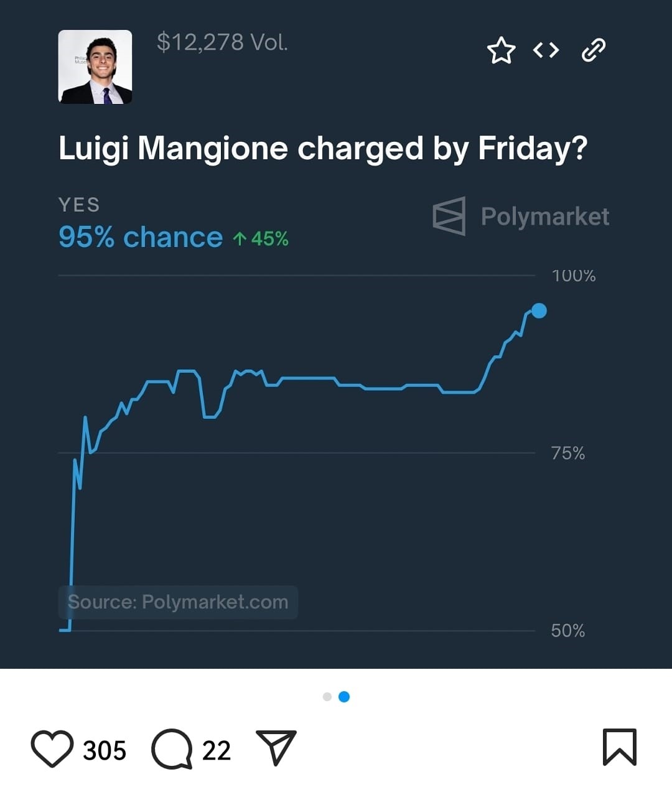
Task: Copy market link via chain icon
Action: click(593, 50)
